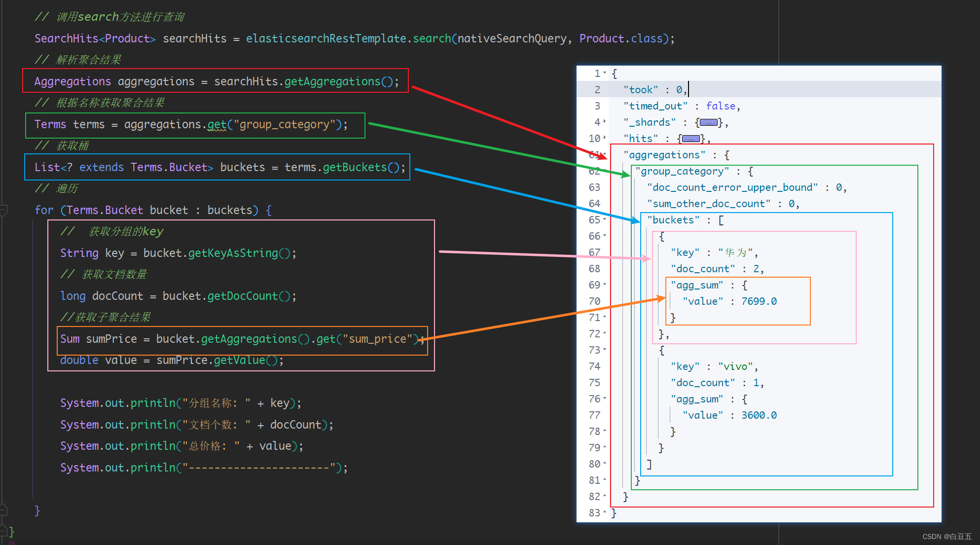Expand the fold arrow at line 10

[605, 138]
